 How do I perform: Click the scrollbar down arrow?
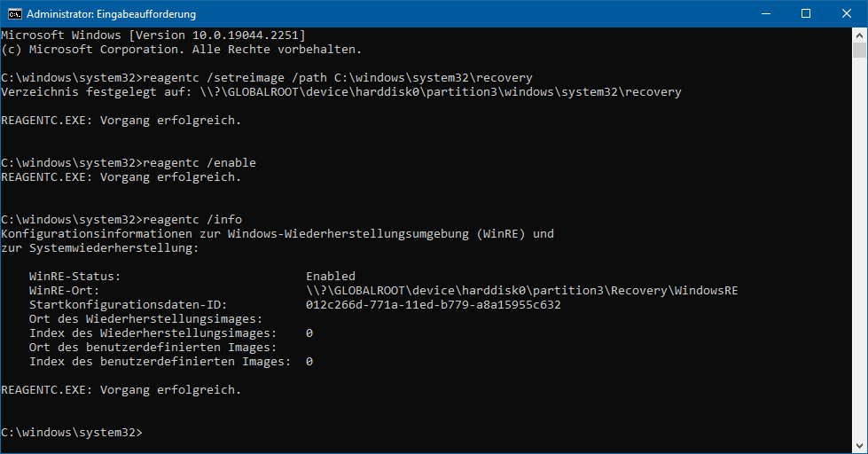point(859,446)
